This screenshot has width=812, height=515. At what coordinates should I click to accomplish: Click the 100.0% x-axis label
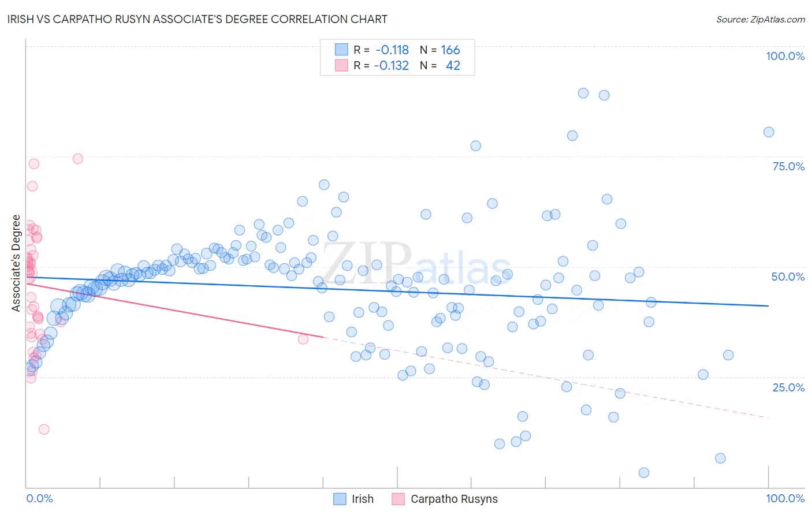click(785, 498)
